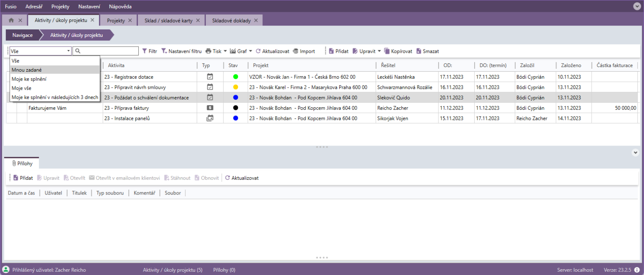This screenshot has height=275, width=644.
Task: Sort by the Aktivita column header
Action: click(x=150, y=65)
